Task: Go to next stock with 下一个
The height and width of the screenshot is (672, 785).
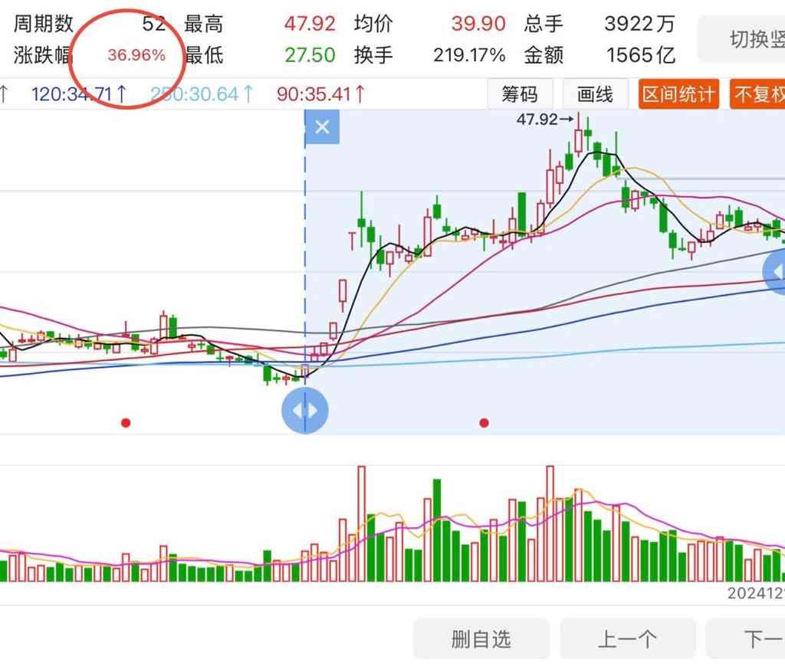Action: click(x=759, y=639)
